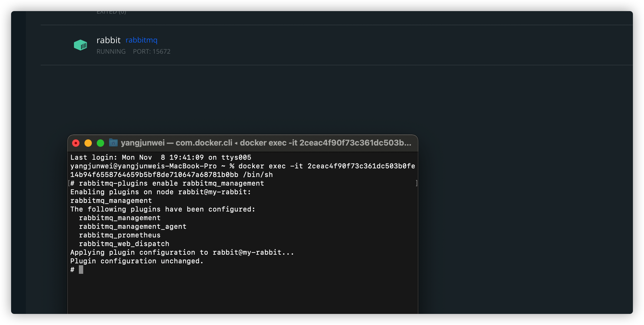Click the RUNNING status label
Image resolution: width=644 pixels, height=325 pixels.
coord(111,51)
